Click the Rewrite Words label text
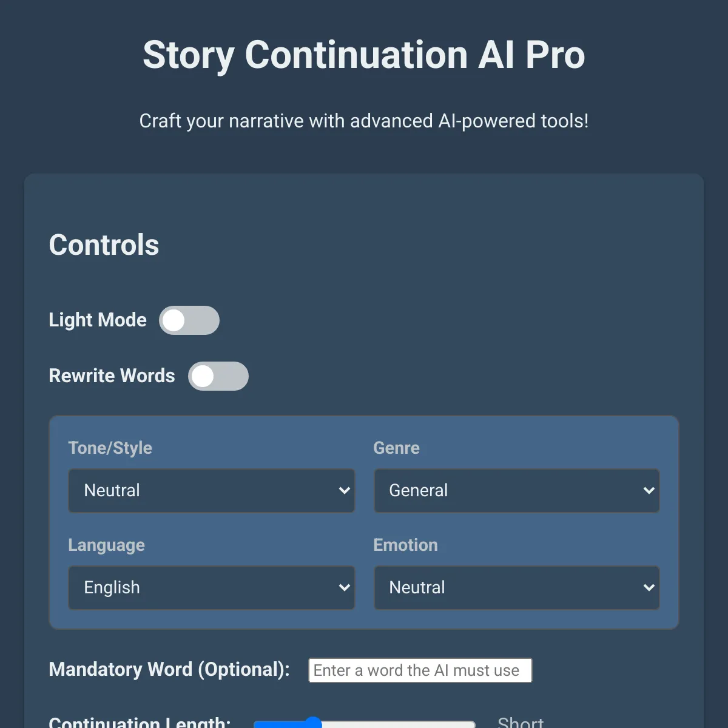This screenshot has height=728, width=728. [x=112, y=376]
